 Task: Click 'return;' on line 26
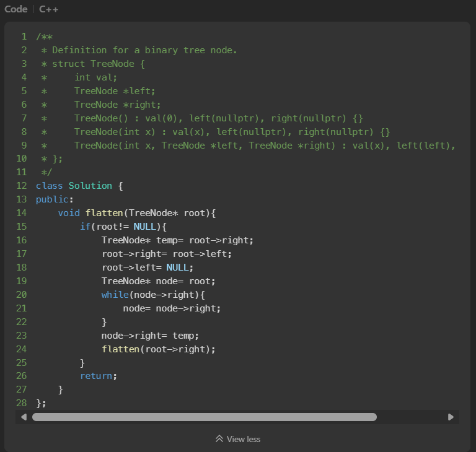tap(99, 376)
